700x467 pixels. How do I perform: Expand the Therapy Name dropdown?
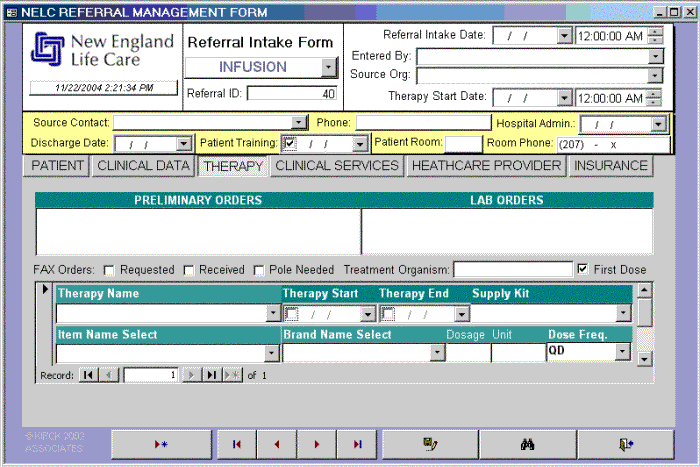click(273, 313)
